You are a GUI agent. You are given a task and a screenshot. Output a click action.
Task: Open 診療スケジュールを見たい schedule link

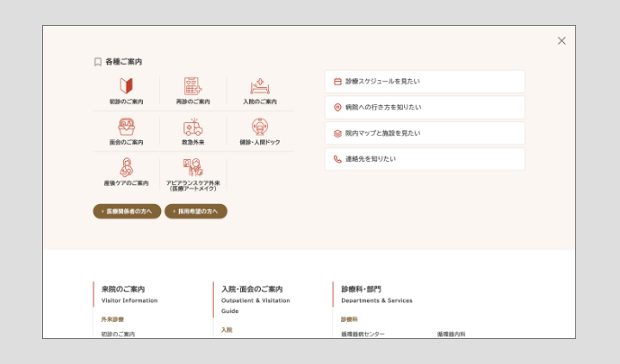[x=425, y=82]
